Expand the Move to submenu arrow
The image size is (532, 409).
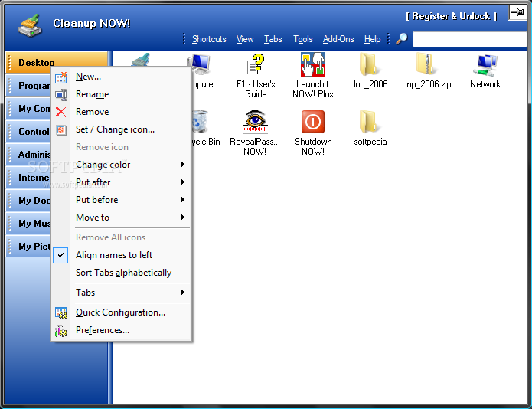pyautogui.click(x=183, y=218)
